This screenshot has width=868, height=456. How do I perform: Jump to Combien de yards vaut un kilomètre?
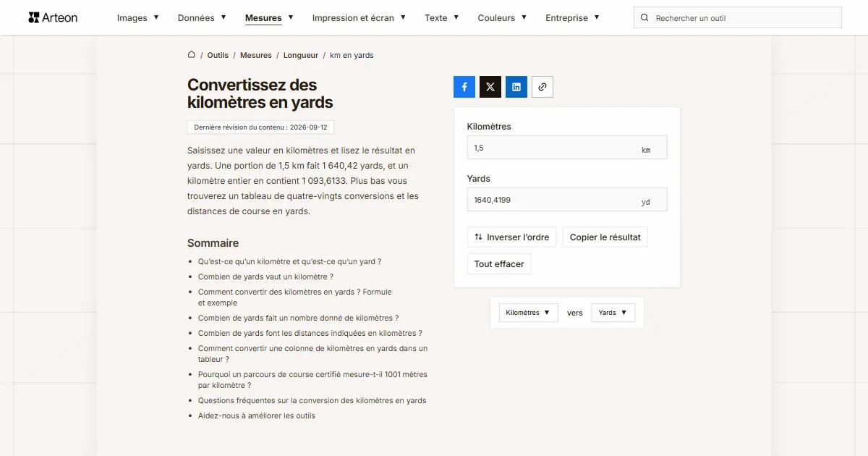tap(265, 276)
